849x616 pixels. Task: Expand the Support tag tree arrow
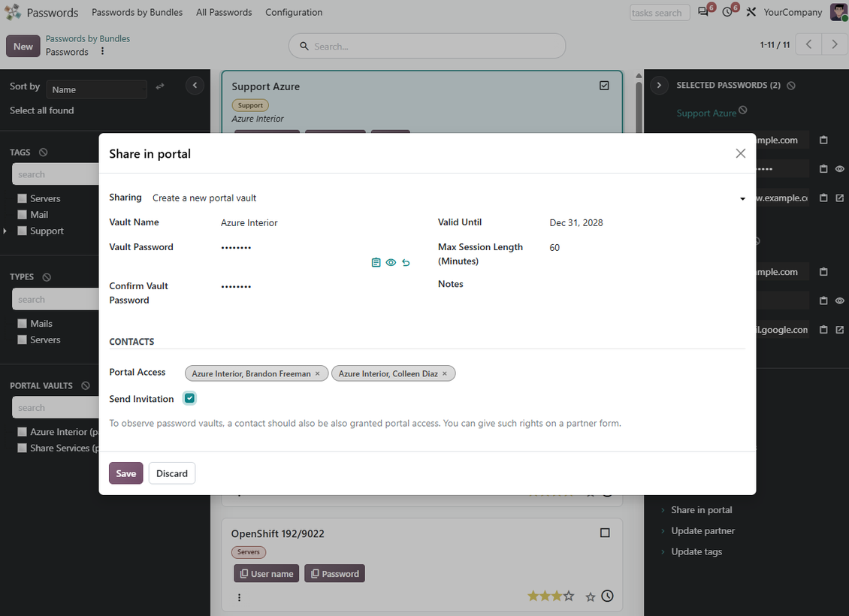coord(5,231)
